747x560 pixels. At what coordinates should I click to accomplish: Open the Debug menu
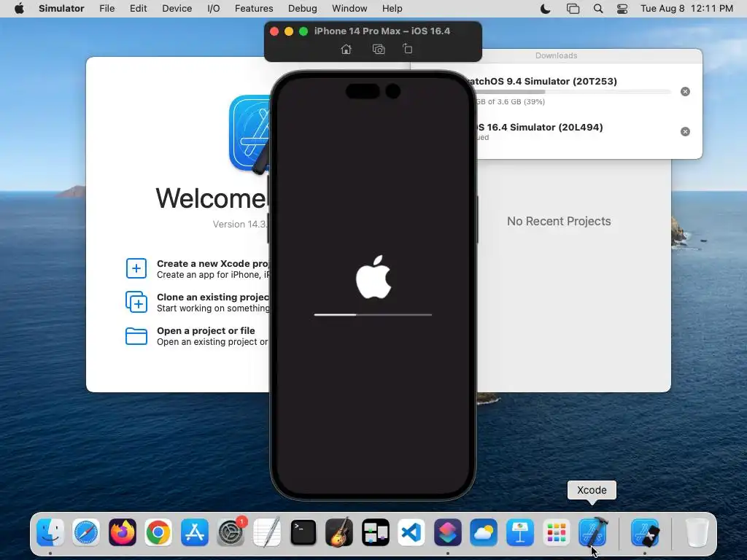pos(303,9)
